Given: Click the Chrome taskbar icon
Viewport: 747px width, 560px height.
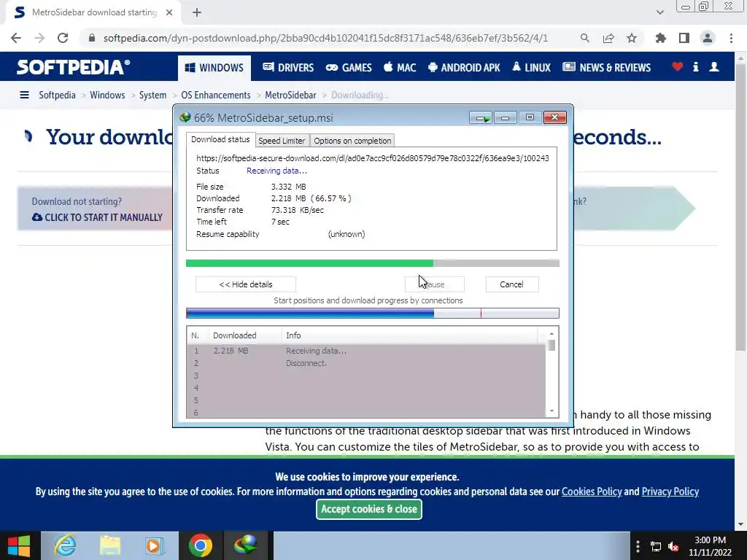Looking at the screenshot, I should pos(200,545).
